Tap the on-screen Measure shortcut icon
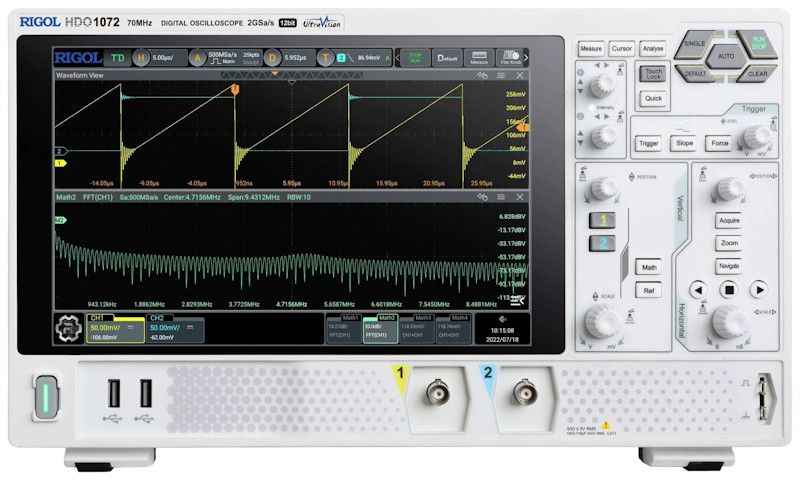The image size is (800, 480). point(479,58)
